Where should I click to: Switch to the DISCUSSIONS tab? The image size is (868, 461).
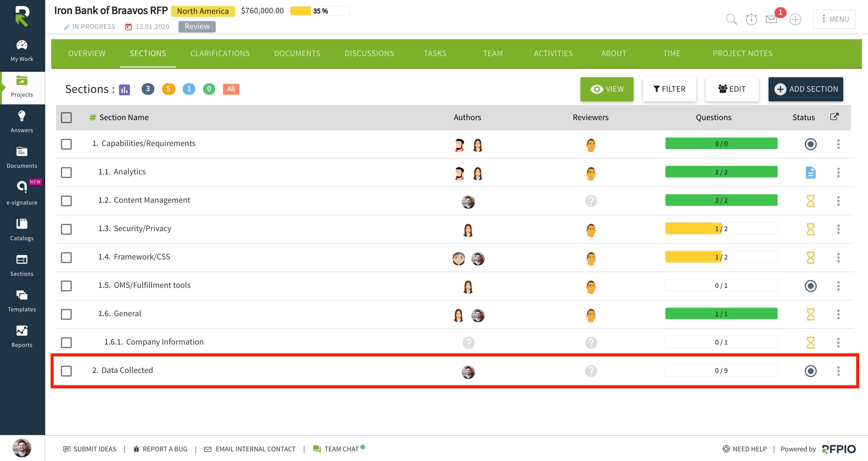pos(369,53)
